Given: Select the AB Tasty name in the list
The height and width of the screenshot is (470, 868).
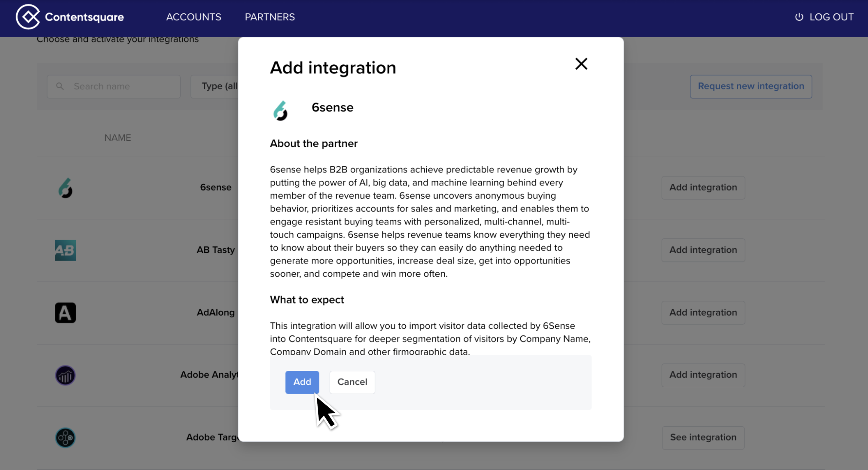Looking at the screenshot, I should click(216, 250).
